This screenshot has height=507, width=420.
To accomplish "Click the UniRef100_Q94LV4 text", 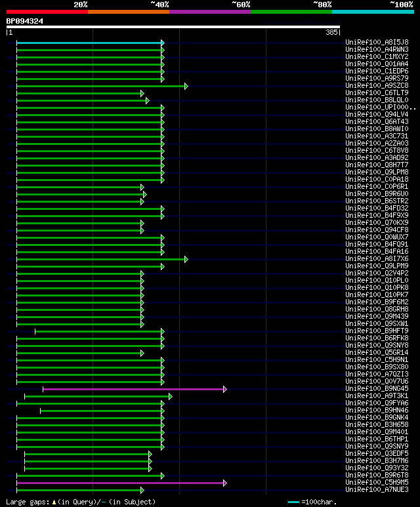I will click(377, 115).
